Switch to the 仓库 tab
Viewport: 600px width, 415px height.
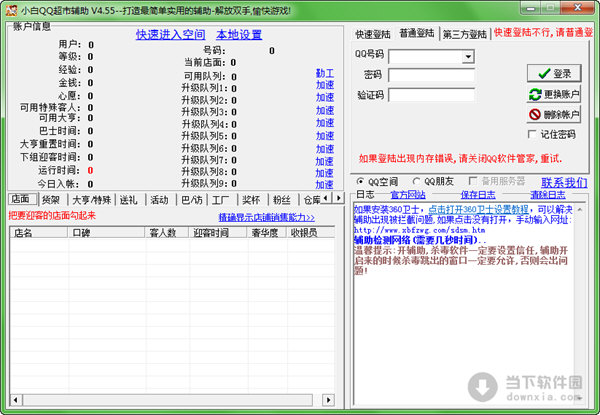click(311, 200)
